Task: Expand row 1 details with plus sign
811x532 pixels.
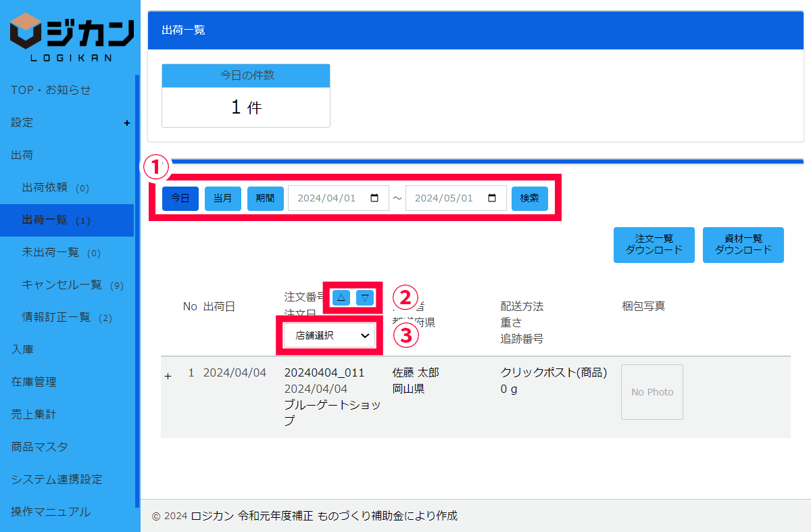Action: coord(168,376)
